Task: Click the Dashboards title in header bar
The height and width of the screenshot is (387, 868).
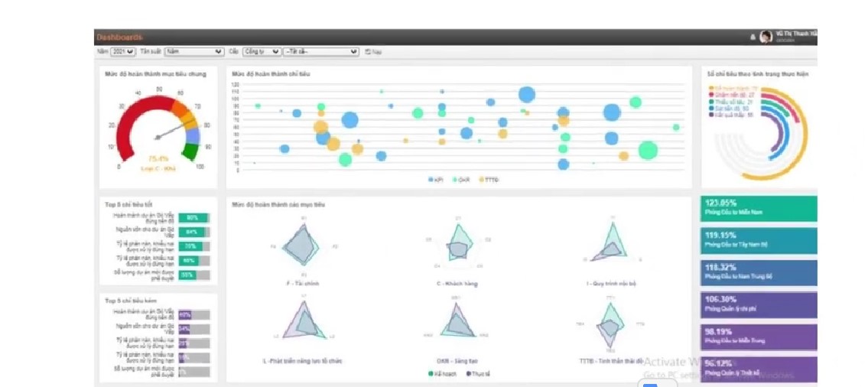Action: [x=119, y=37]
